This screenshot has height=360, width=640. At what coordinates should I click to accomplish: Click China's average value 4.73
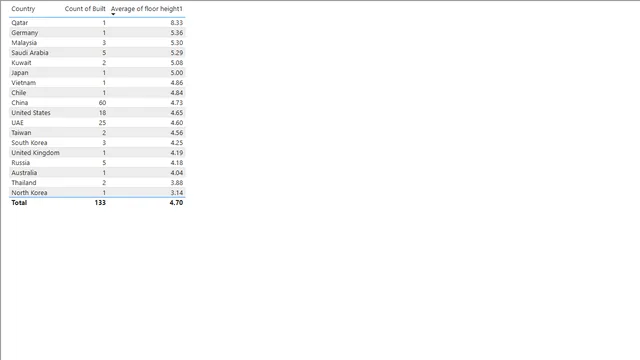[177, 102]
